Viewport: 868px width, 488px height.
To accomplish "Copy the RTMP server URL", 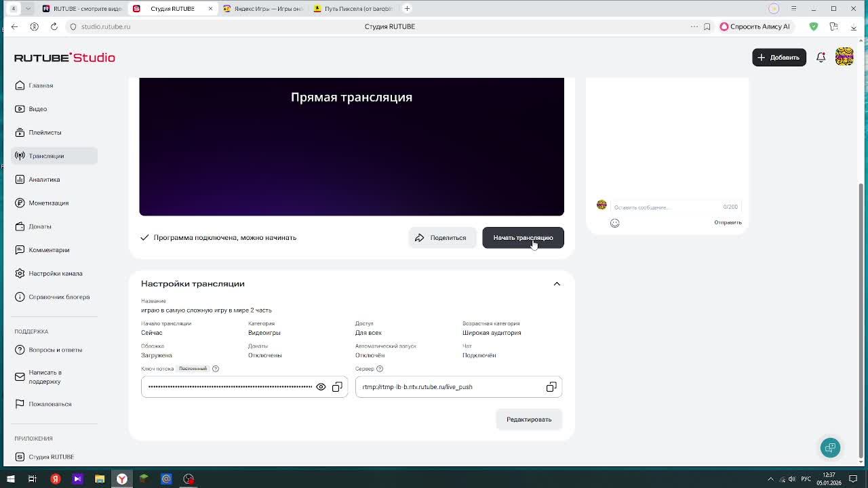I will [x=551, y=387].
